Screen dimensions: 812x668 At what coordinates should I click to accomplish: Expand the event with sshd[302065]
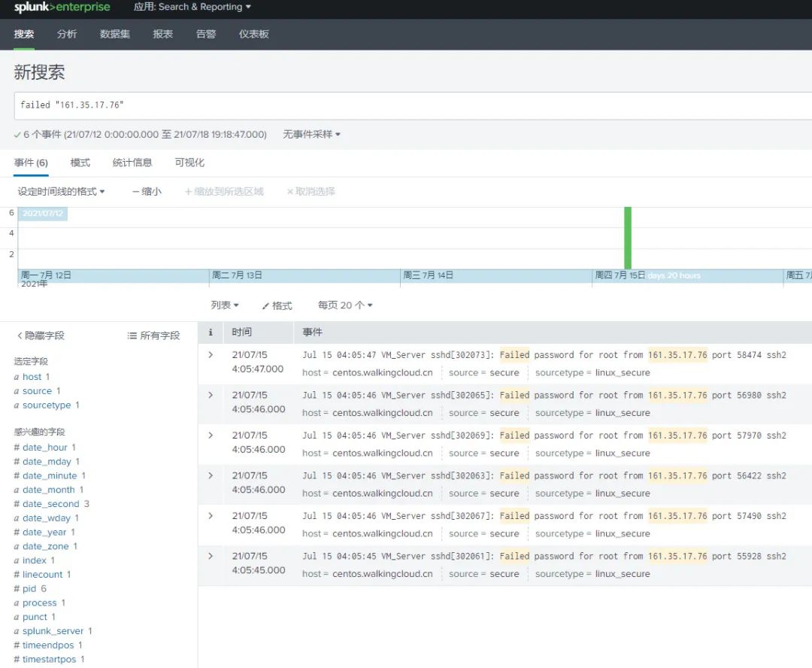(211, 396)
